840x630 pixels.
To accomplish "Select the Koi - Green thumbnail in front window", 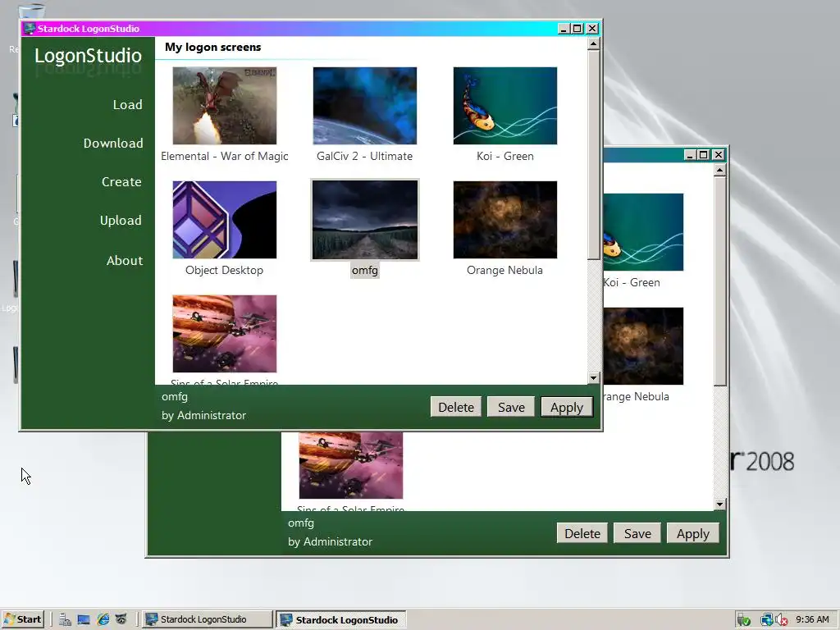I will pyautogui.click(x=505, y=106).
